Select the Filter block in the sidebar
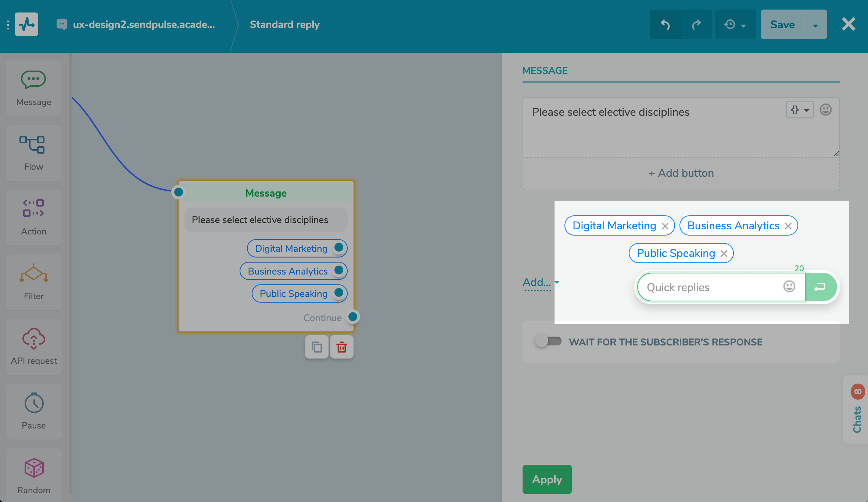 pyautogui.click(x=33, y=282)
